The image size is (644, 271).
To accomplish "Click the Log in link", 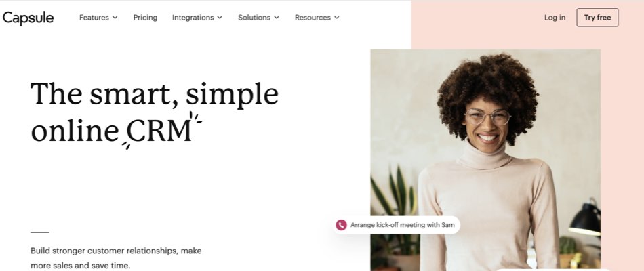I will pos(555,18).
